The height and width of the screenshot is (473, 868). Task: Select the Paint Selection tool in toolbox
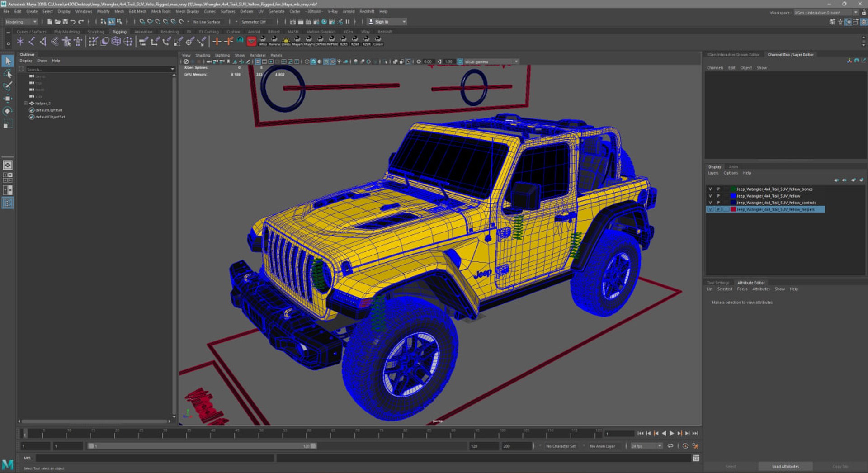8,86
